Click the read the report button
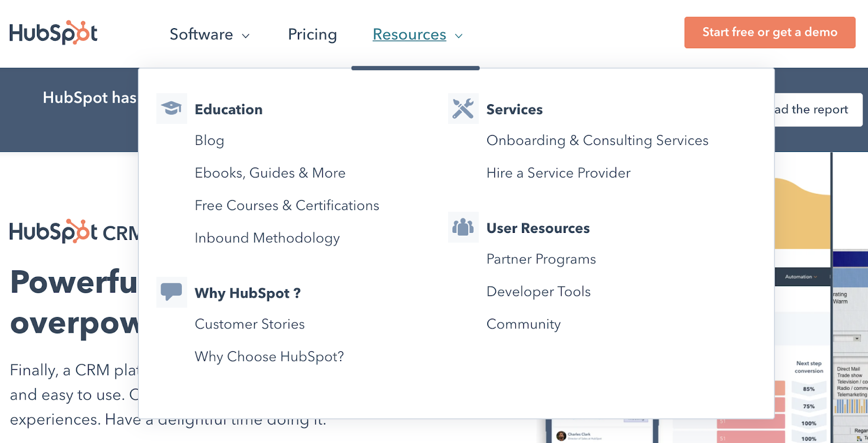 pos(818,110)
